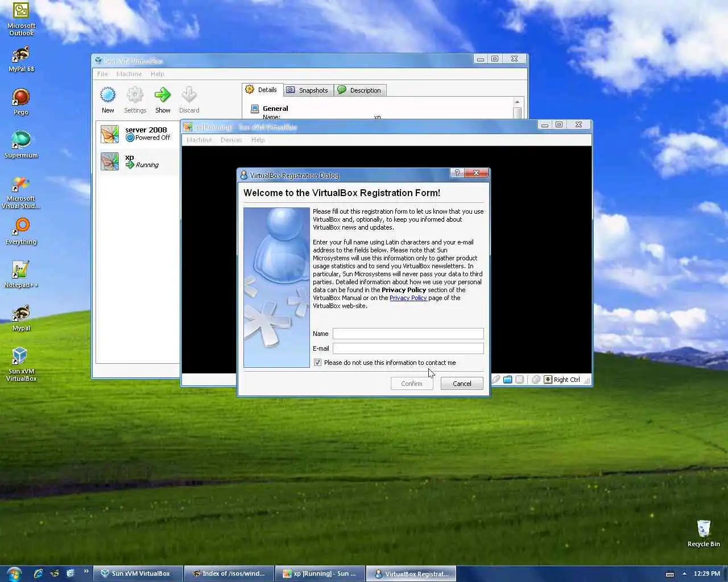
Task: Launch Mypal raccoon icon in quick launch
Action: click(55, 573)
